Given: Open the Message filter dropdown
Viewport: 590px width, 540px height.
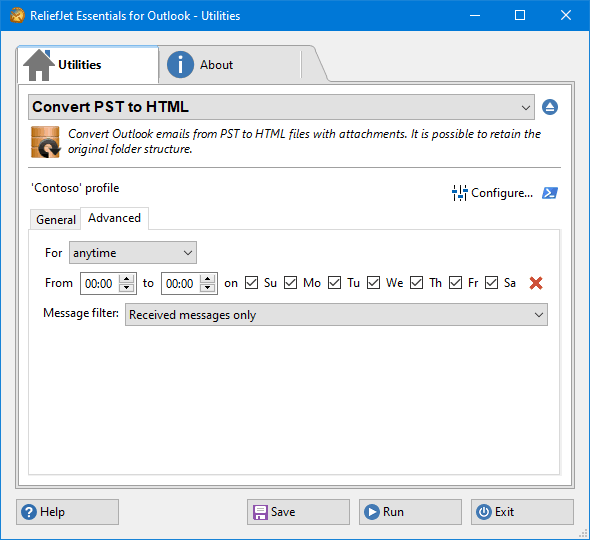Looking at the screenshot, I should 336,315.
